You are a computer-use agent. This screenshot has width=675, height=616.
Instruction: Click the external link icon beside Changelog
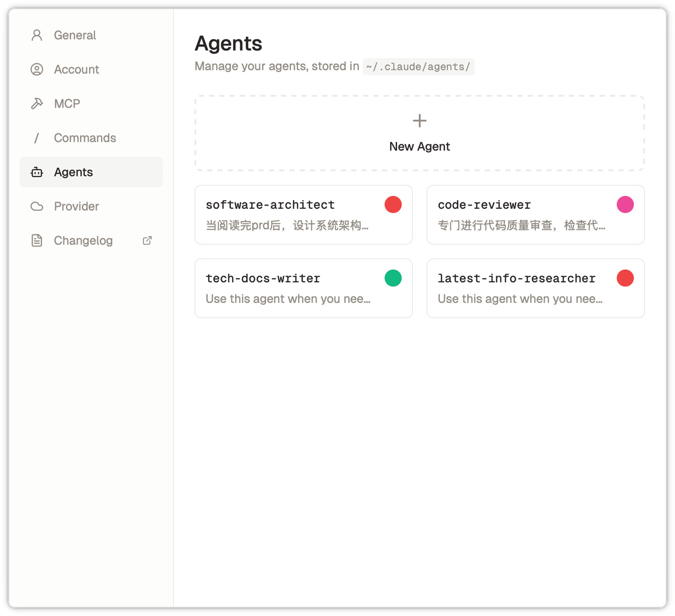(148, 241)
